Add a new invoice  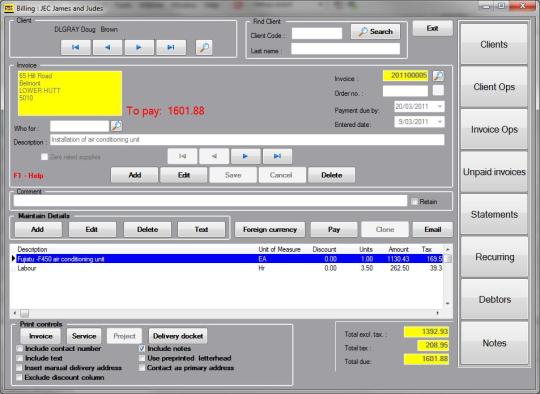[x=135, y=175]
